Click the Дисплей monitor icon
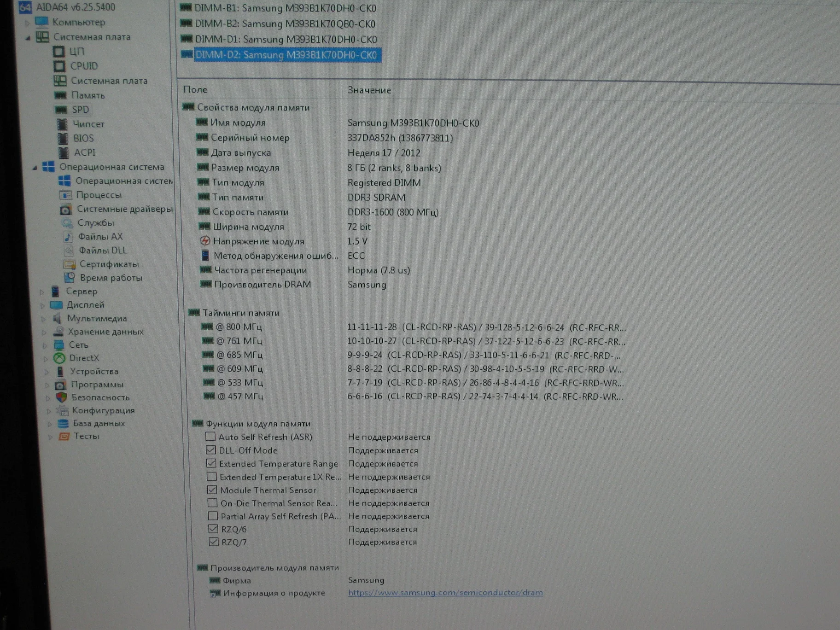840x630 pixels. (x=56, y=305)
